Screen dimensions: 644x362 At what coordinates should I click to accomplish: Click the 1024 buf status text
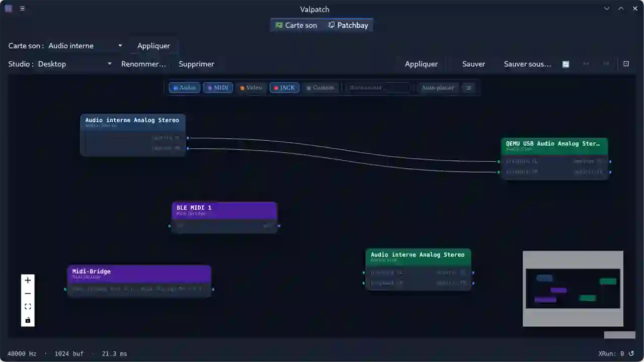[x=69, y=353]
